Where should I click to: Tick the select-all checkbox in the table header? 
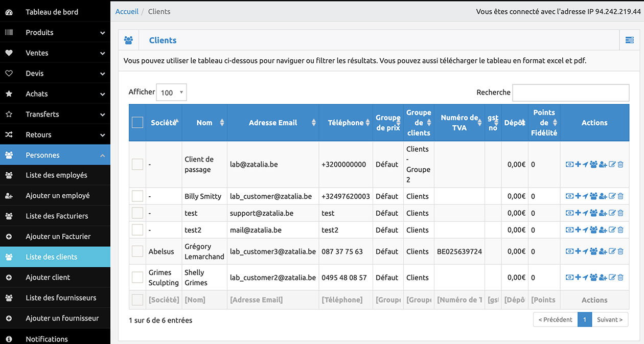(137, 123)
